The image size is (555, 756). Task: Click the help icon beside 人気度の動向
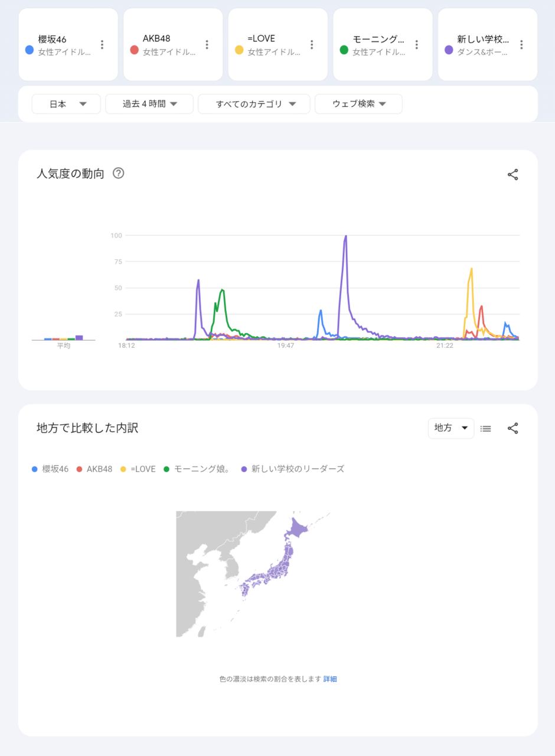(119, 174)
